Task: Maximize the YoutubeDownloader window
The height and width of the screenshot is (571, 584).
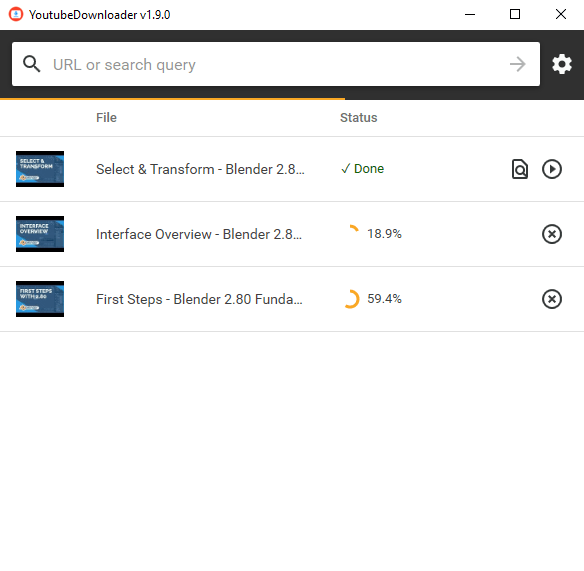Action: (x=515, y=15)
